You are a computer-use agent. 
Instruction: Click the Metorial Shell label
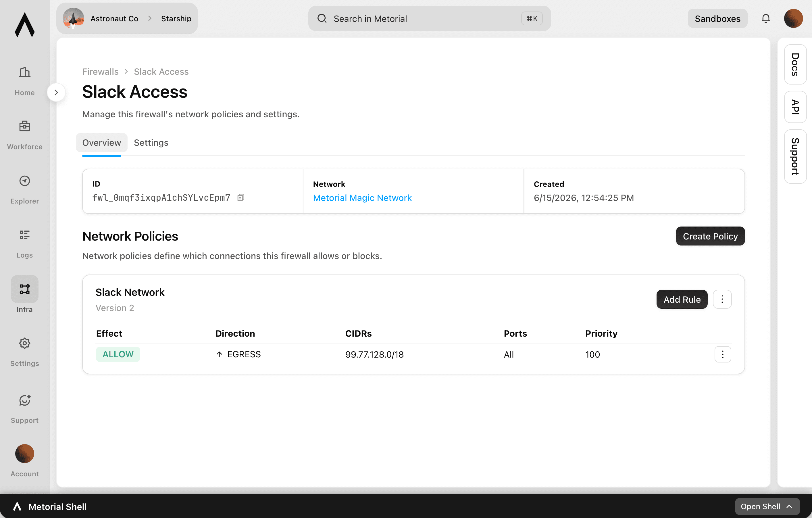pos(58,507)
